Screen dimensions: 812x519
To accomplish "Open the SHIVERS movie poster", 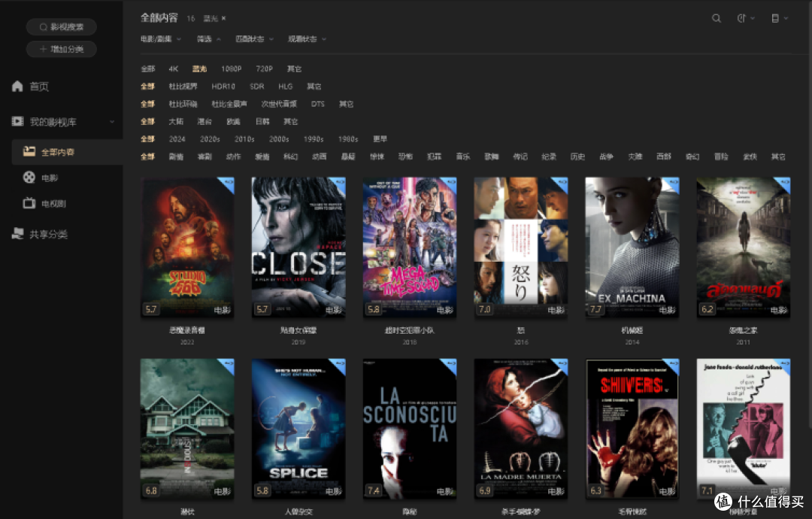I will pos(632,428).
